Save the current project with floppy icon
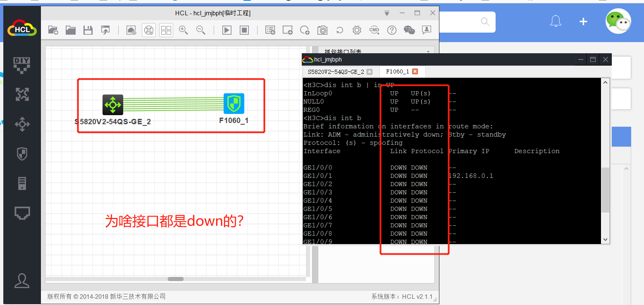This screenshot has width=644, height=305. click(88, 30)
